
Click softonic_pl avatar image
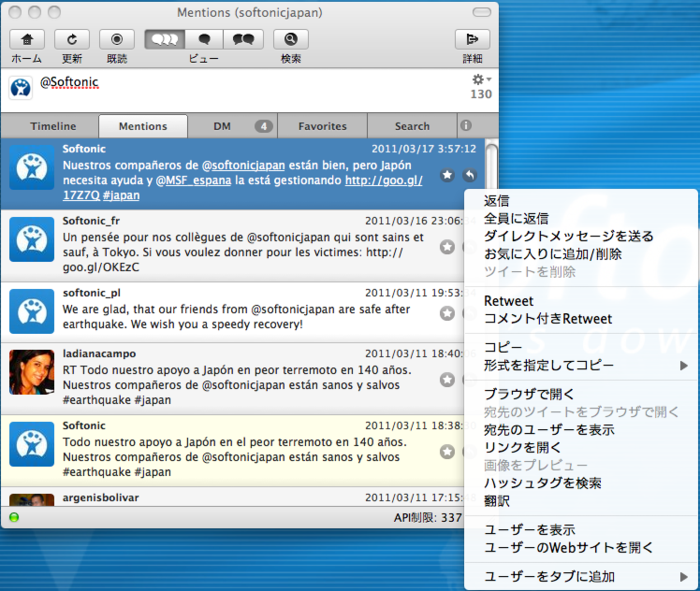pyautogui.click(x=32, y=312)
